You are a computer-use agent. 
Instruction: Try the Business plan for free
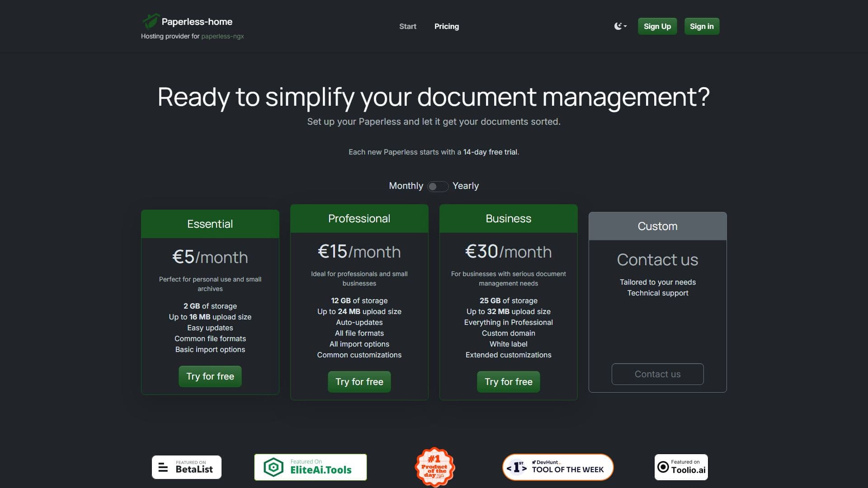(509, 382)
